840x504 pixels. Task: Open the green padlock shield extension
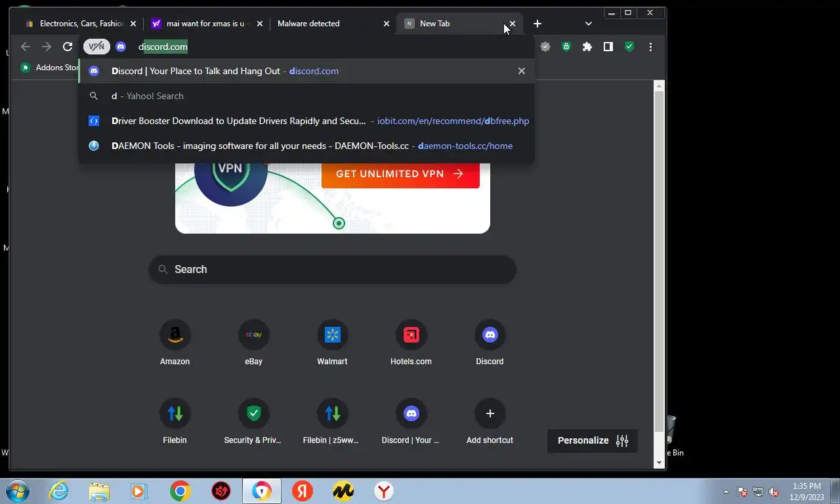[x=566, y=47]
